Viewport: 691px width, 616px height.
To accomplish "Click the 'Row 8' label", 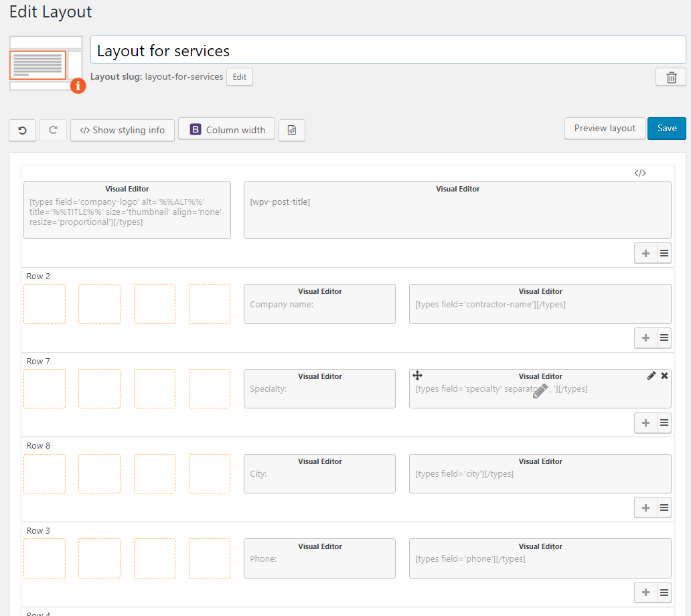I will [x=38, y=446].
